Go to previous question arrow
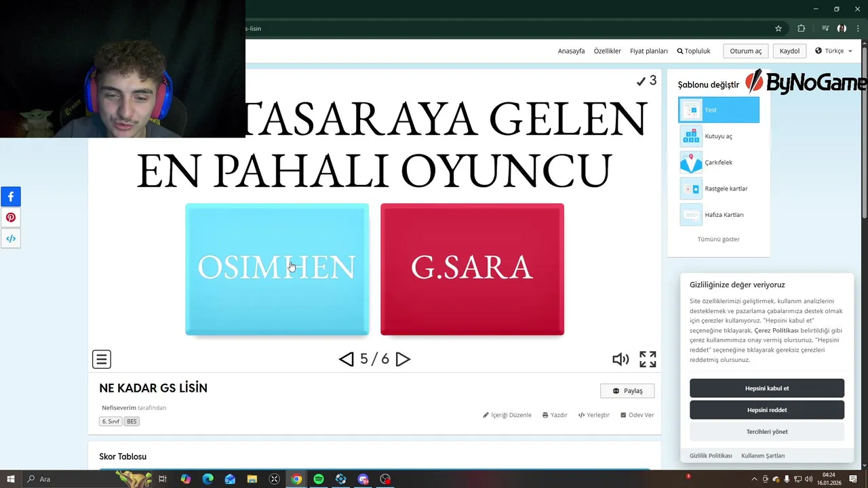Image resolution: width=868 pixels, height=488 pixels. 347,359
